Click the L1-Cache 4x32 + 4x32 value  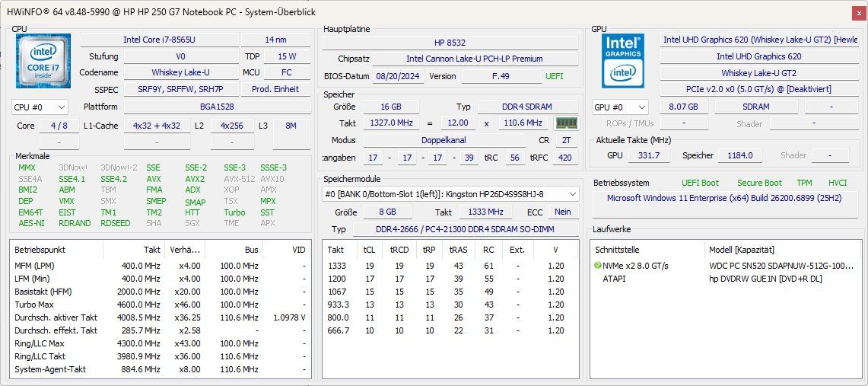coord(157,126)
